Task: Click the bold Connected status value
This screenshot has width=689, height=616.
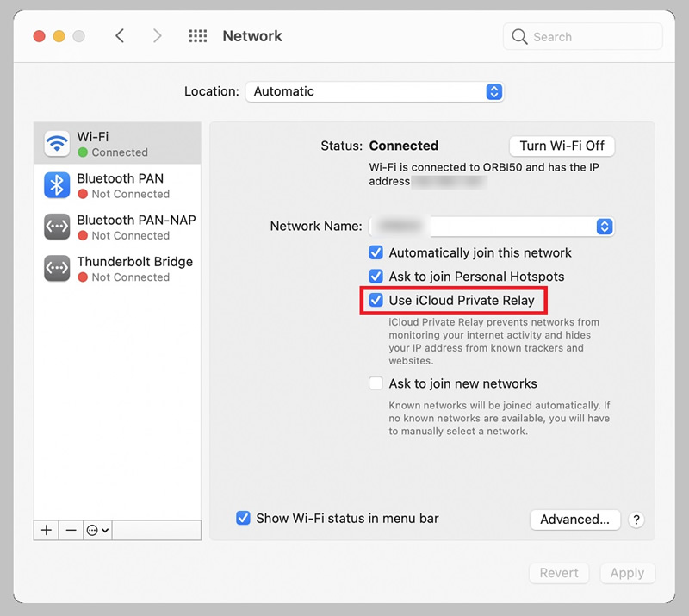Action: tap(403, 146)
